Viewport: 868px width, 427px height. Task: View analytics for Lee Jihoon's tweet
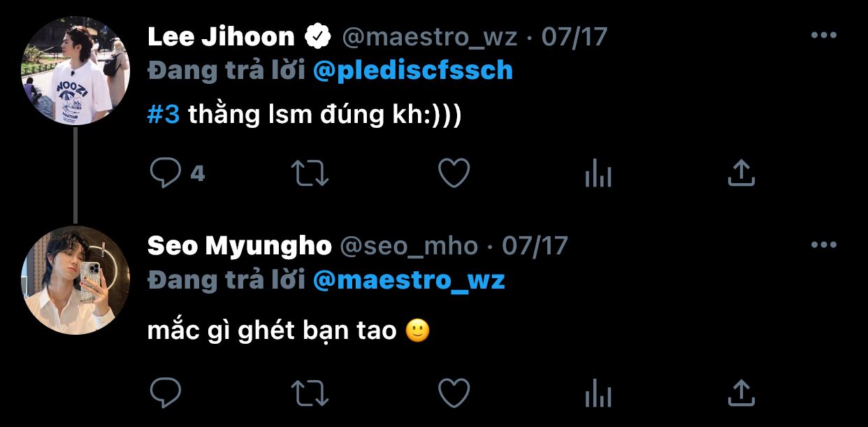[598, 173]
